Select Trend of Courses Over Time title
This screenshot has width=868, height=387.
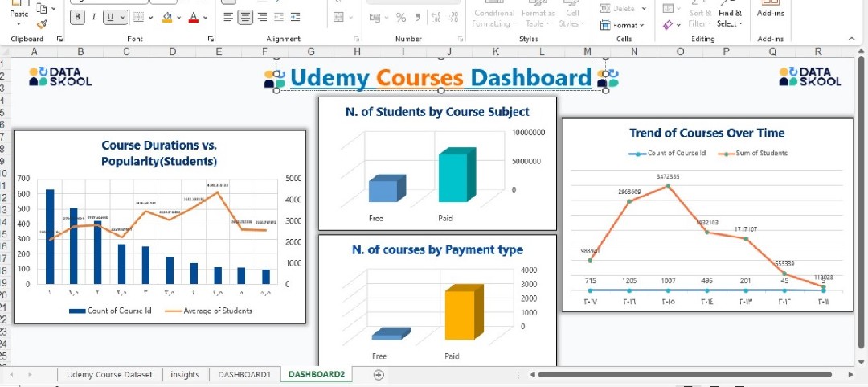[707, 133]
